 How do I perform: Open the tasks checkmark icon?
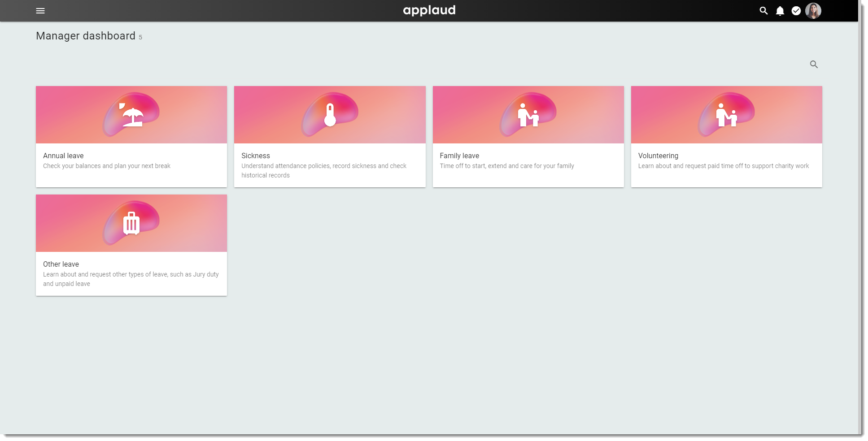tap(796, 11)
